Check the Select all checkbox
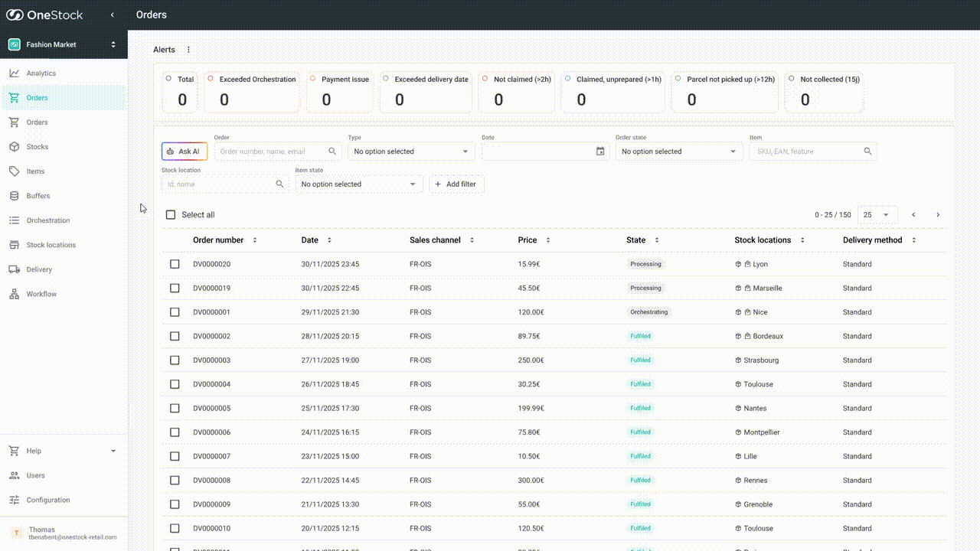Screen dimensions: 980x551 (171, 214)
